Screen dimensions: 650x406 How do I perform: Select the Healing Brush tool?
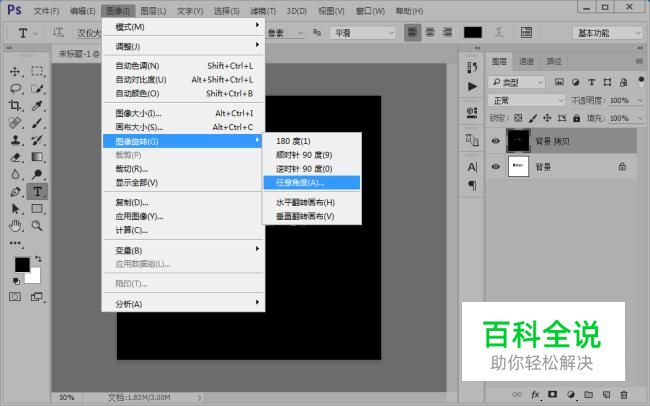15,123
